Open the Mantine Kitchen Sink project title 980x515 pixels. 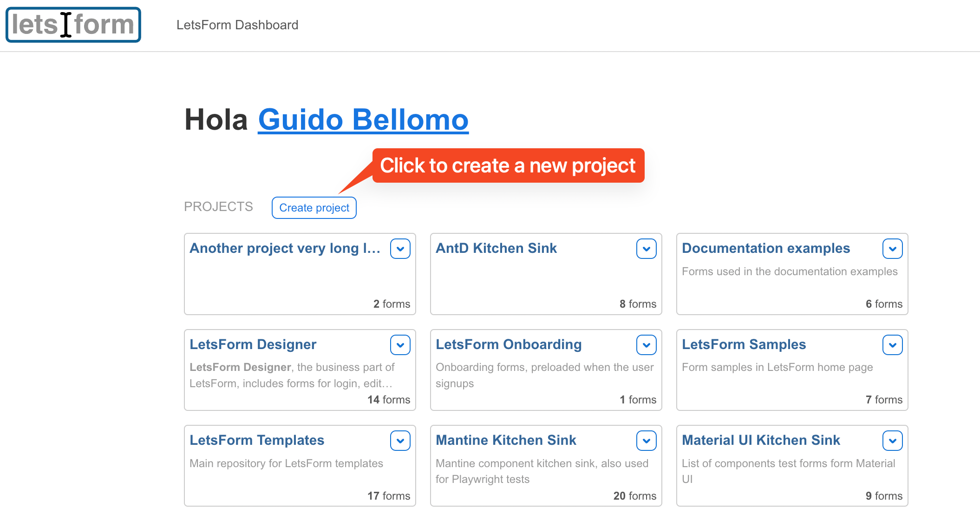tap(506, 440)
